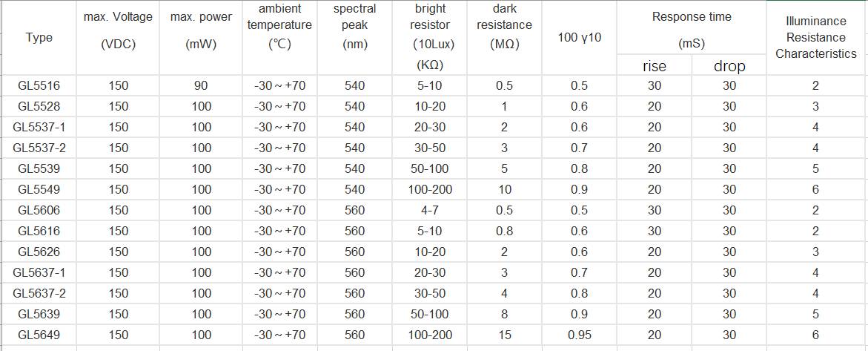Click the GL5649 type cell
This screenshot has width=868, height=351.
(x=39, y=335)
